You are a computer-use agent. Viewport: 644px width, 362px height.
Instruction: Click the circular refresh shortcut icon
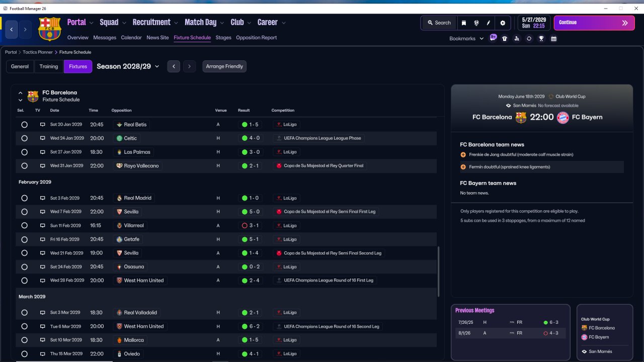(529, 38)
